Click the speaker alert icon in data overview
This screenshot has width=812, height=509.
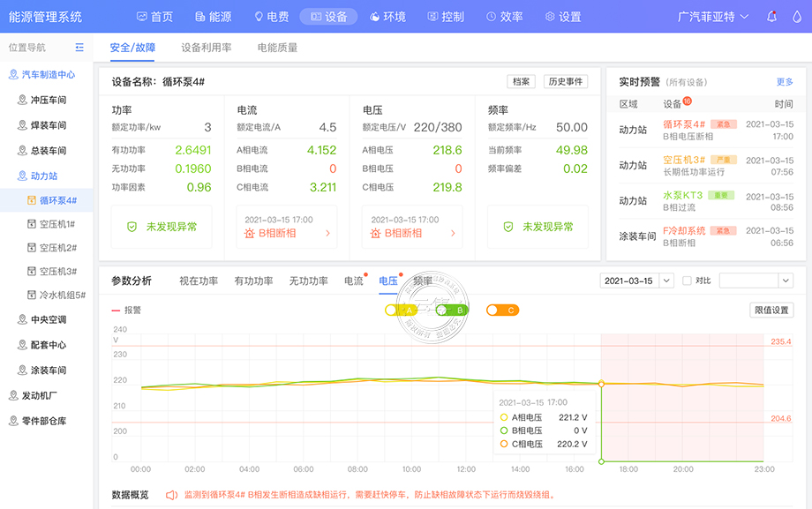click(x=171, y=495)
